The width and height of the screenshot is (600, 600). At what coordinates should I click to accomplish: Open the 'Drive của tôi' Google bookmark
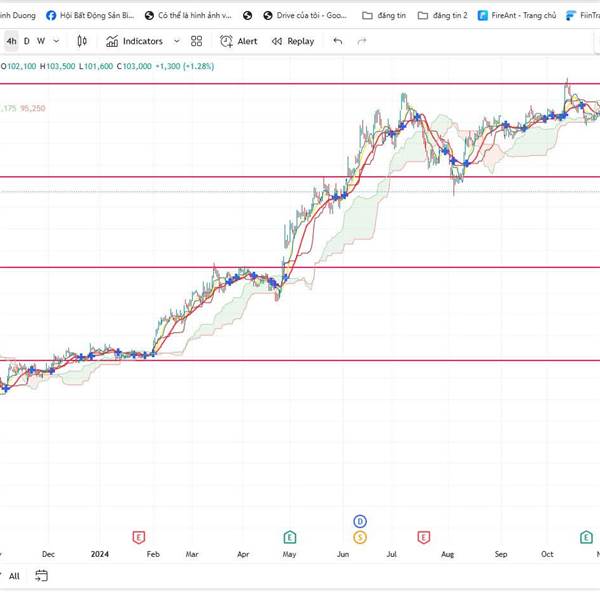tap(305, 15)
